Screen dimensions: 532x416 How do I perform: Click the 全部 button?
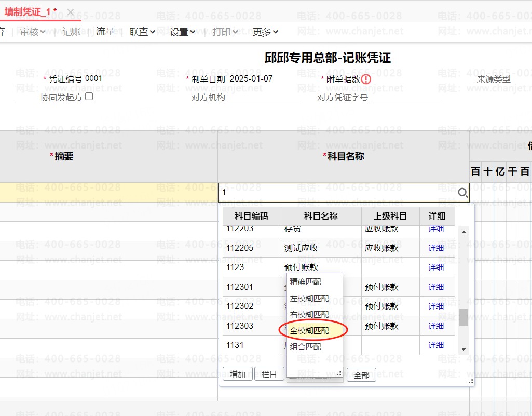pyautogui.click(x=361, y=375)
